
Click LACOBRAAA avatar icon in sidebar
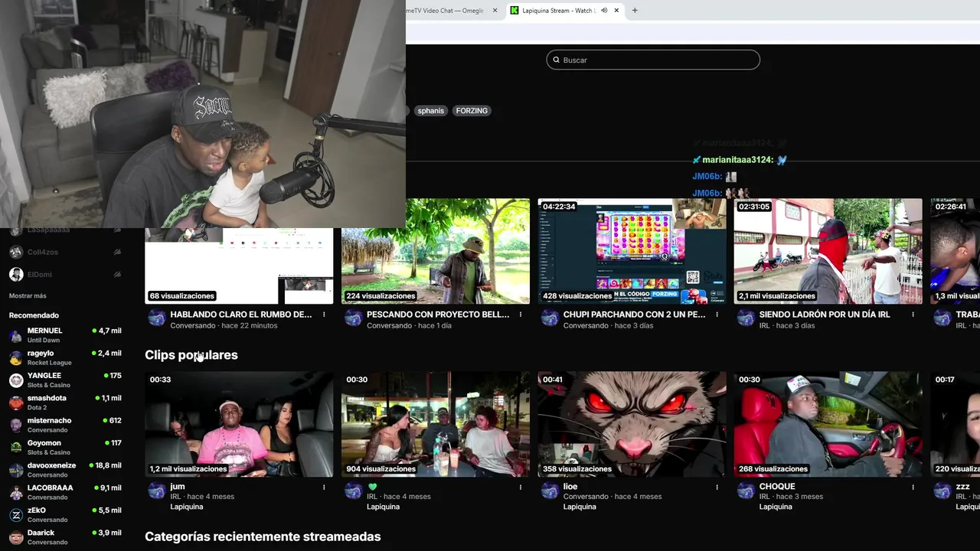point(16,492)
